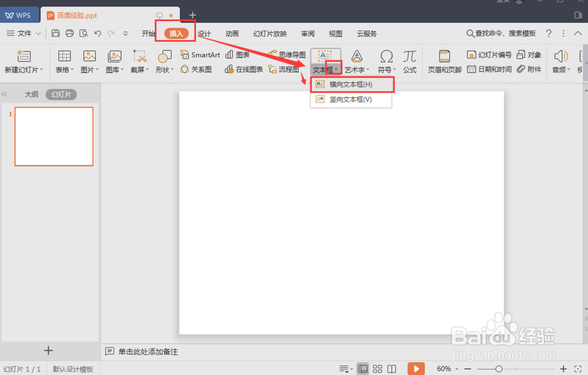The image size is (588, 375).
Task: Switch to Slide Sorter view
Action: [x=377, y=369]
